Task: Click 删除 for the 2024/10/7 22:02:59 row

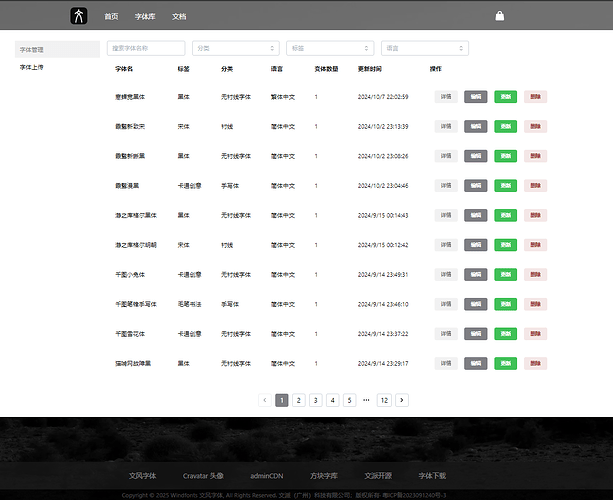Action: tap(535, 97)
